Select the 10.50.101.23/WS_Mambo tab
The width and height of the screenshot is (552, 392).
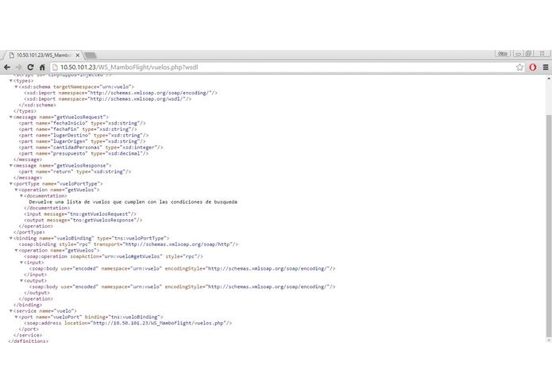click(43, 56)
